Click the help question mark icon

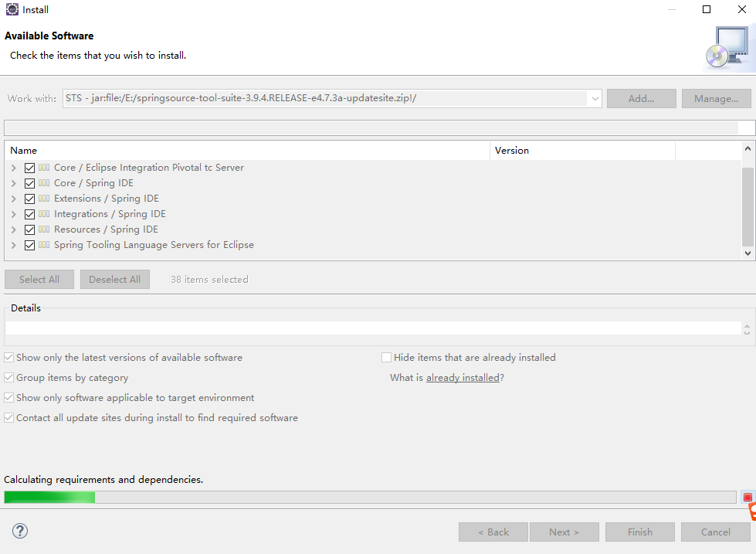pos(20,531)
